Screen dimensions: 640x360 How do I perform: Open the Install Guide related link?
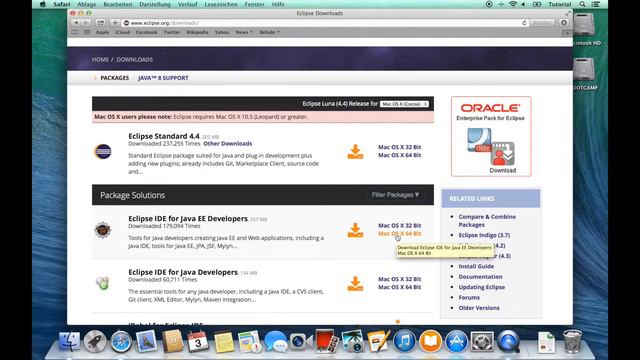(476, 266)
